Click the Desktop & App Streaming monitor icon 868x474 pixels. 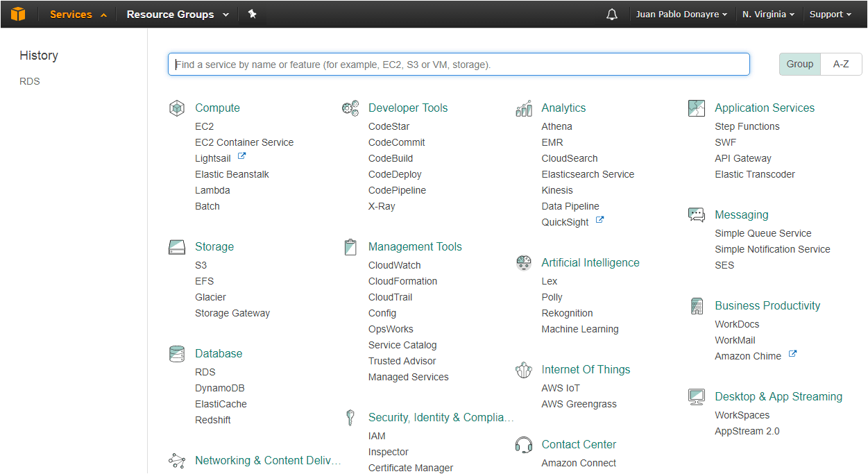697,397
